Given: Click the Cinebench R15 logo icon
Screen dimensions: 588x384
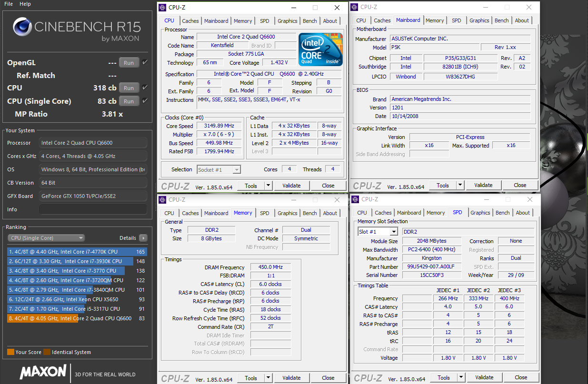Looking at the screenshot, I should click(23, 28).
